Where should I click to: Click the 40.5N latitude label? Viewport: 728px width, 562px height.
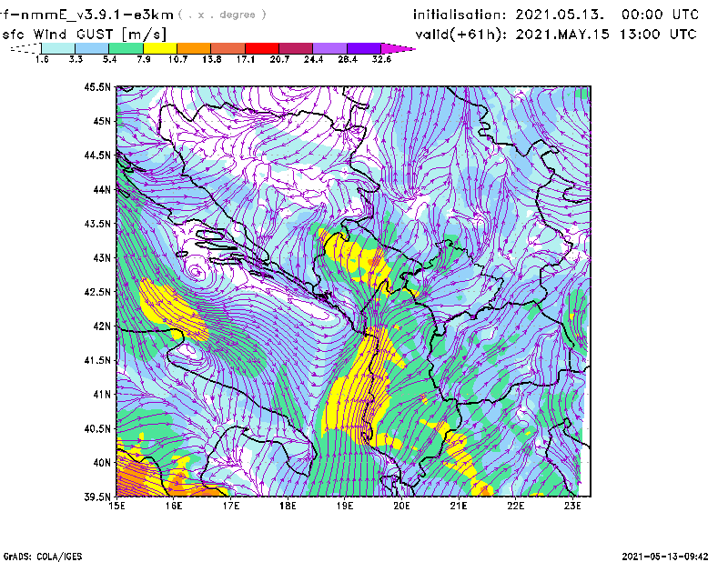point(97,428)
